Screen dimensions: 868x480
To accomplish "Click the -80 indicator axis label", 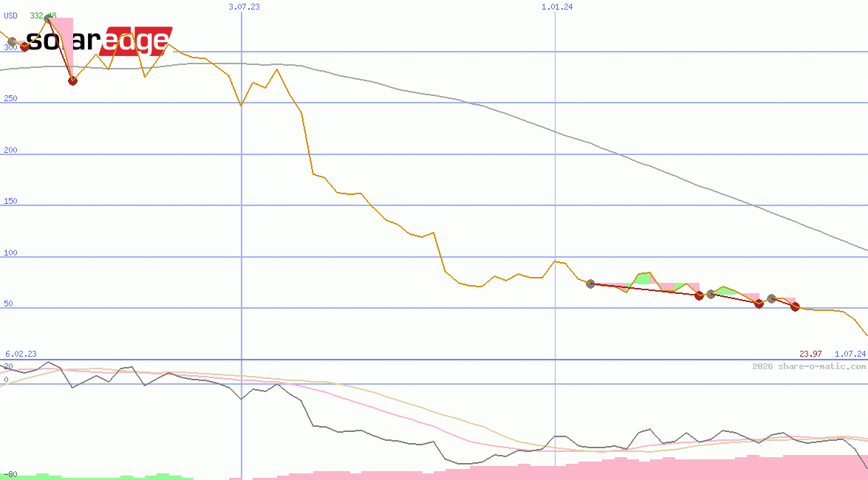I will coord(10,474).
